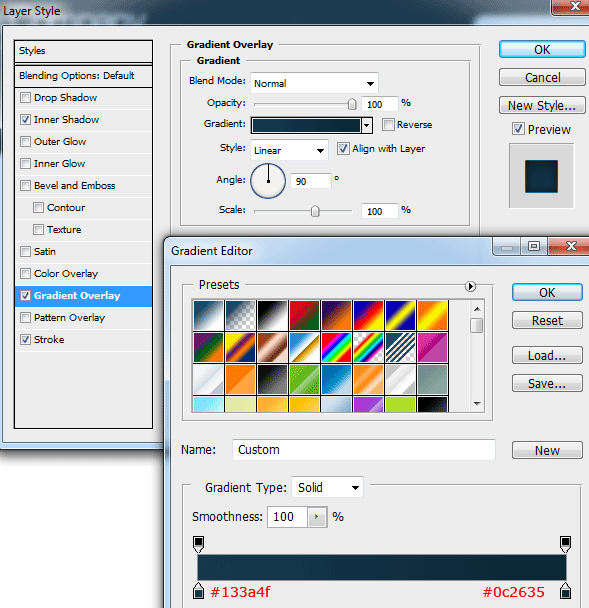Select the left top opacity stop
This screenshot has height=608, width=589.
pos(199,544)
